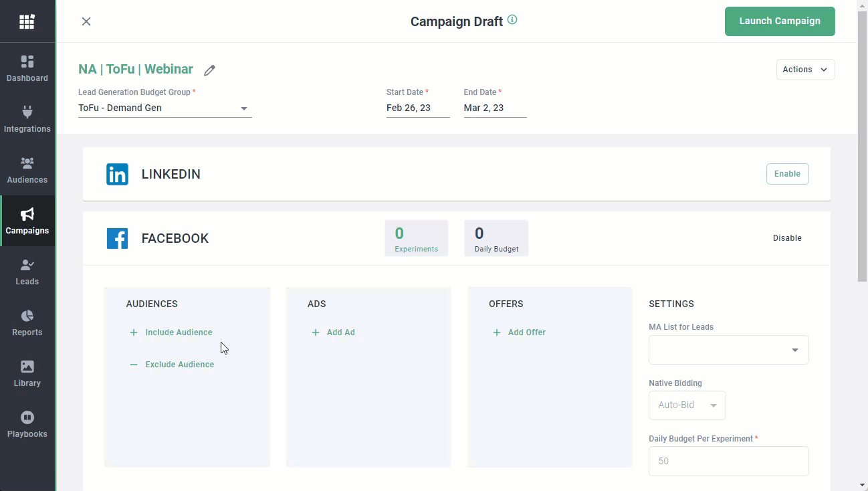The width and height of the screenshot is (868, 491).
Task: Click the LinkedIn logo icon
Action: [x=117, y=174]
